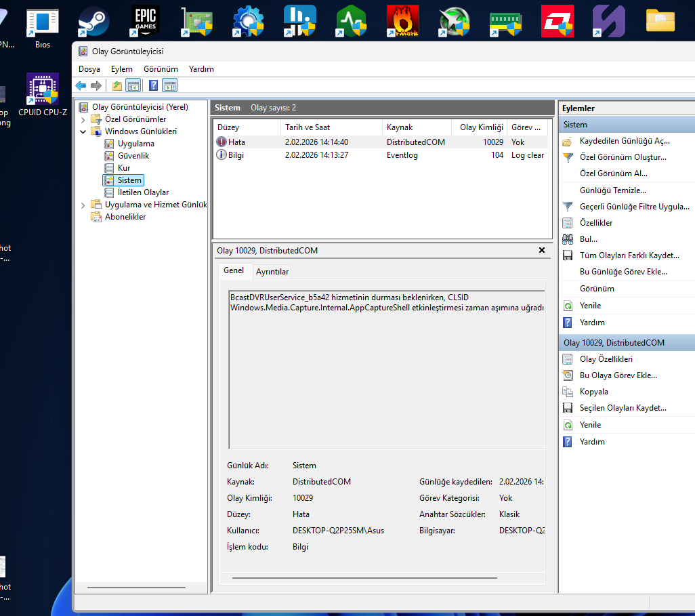Click the BcastDVRUserService event description text
695x616 pixels.
387,302
